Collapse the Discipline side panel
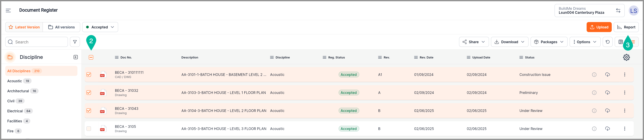644x140 pixels. [x=76, y=57]
